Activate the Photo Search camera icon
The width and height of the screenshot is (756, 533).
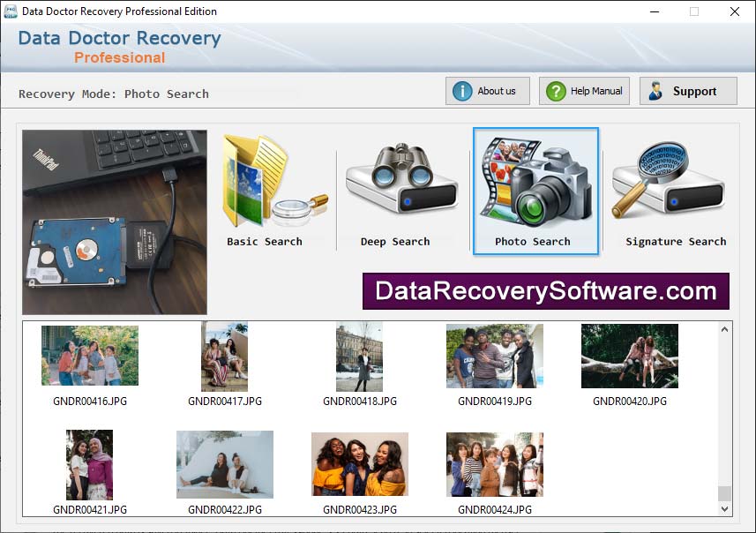pos(535,182)
